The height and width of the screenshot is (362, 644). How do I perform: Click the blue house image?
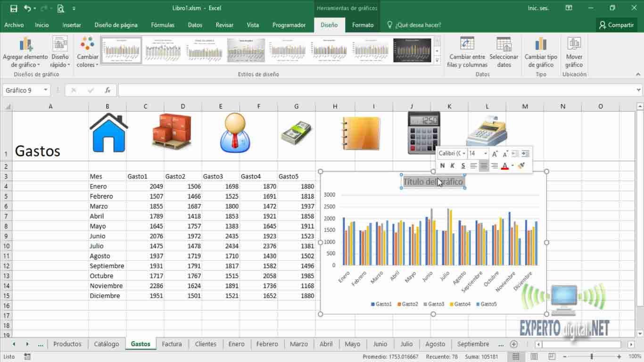pyautogui.click(x=108, y=133)
